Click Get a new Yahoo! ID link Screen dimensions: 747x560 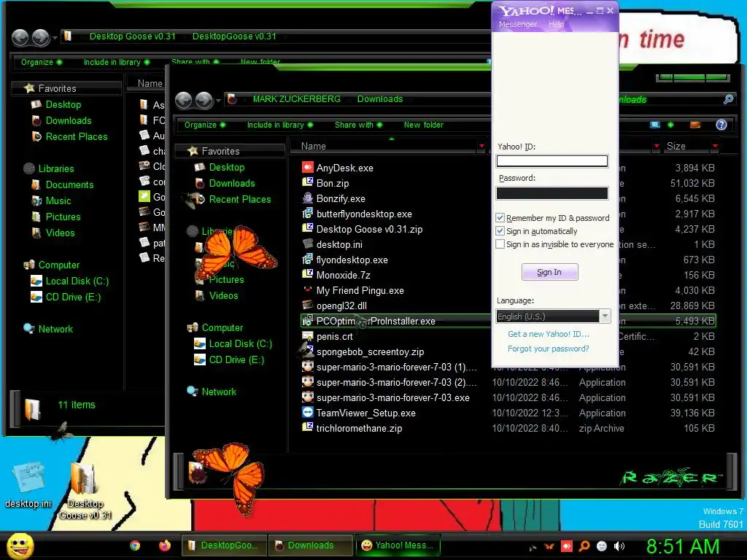549,334
